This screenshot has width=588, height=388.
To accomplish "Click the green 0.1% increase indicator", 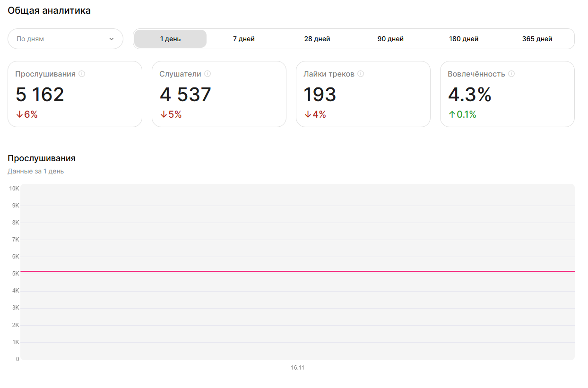I will click(462, 114).
